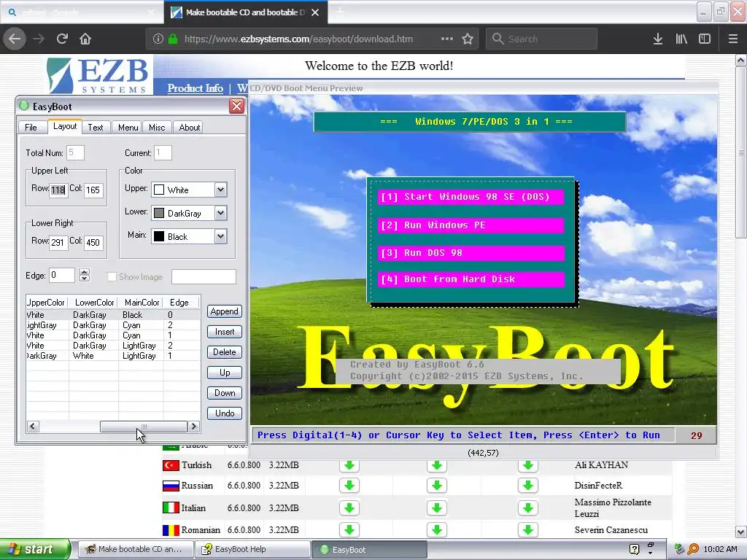Screen dimensions: 747x560
Task: Show site information icon in address bar
Action: [158, 39]
